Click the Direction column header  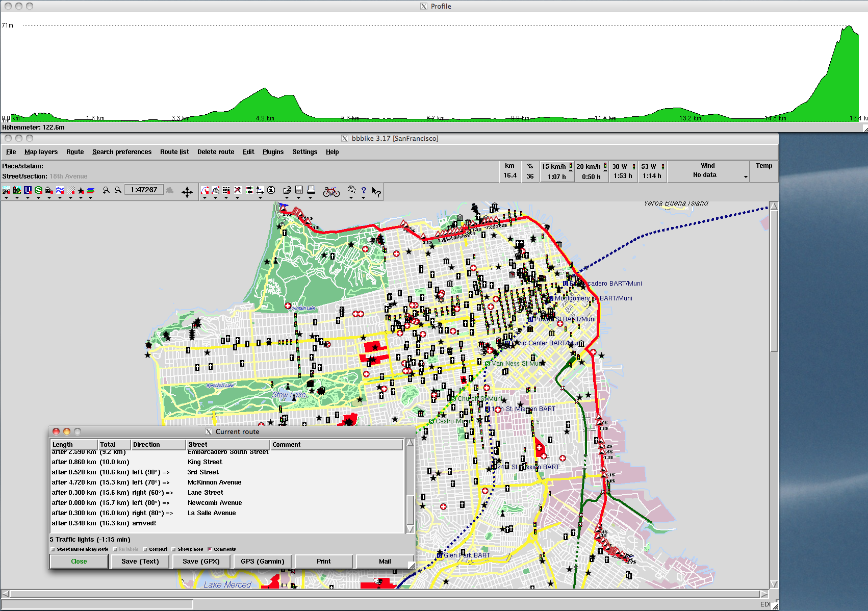tap(158, 445)
